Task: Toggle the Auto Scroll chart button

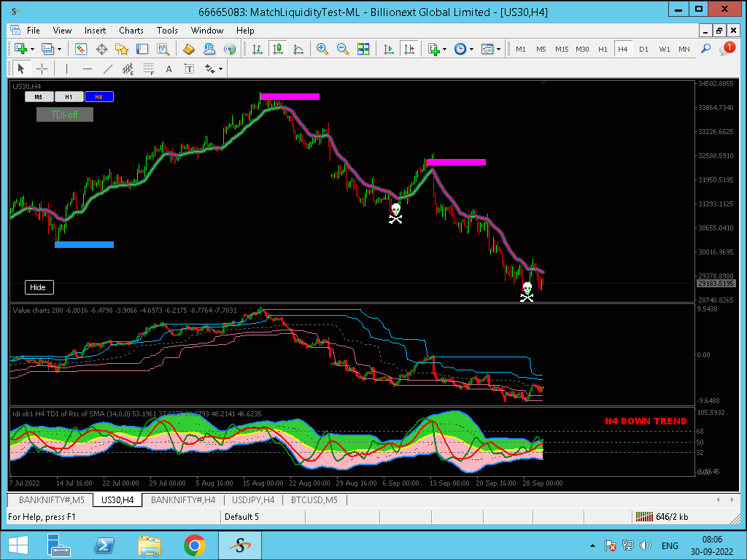Action: [389, 49]
